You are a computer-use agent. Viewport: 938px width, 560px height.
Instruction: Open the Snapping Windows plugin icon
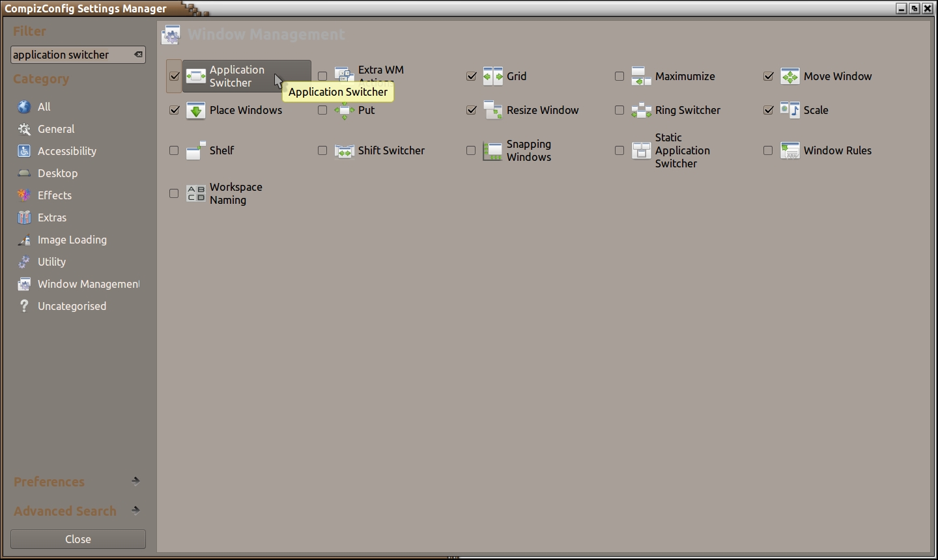click(x=493, y=150)
